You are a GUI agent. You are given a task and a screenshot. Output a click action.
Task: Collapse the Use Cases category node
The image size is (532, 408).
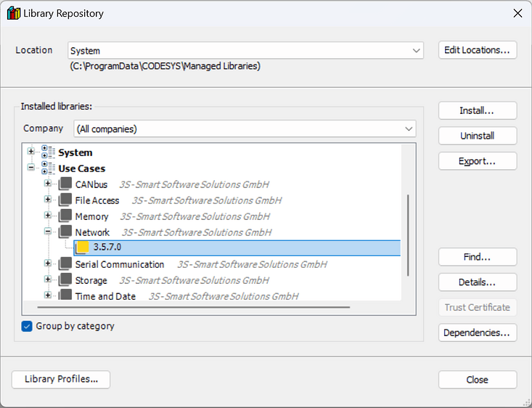(31, 167)
